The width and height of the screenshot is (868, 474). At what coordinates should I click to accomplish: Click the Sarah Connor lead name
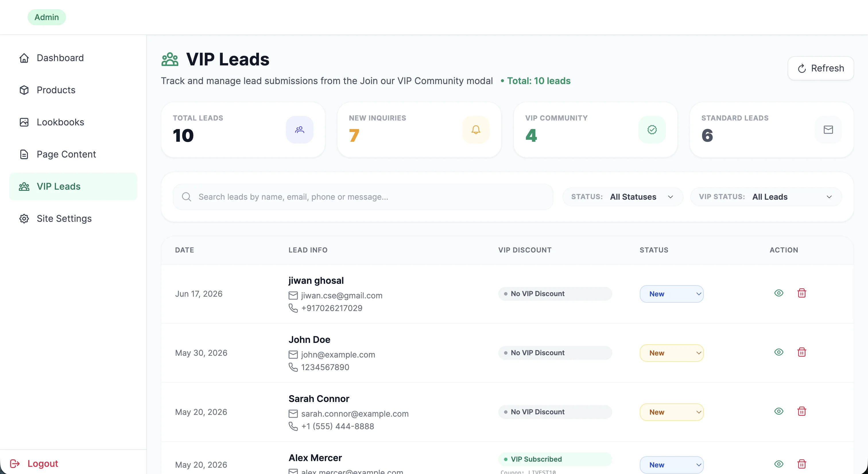tap(319, 399)
